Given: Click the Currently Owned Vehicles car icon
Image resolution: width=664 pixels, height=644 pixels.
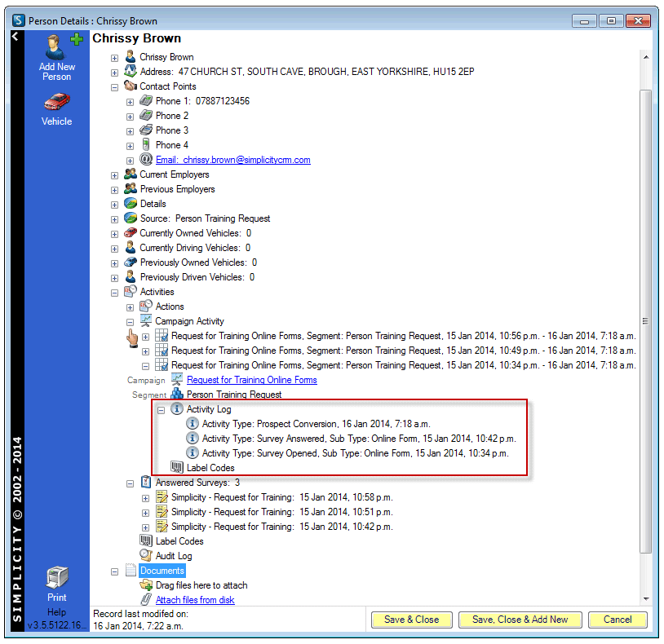Looking at the screenshot, I should click(x=131, y=232).
